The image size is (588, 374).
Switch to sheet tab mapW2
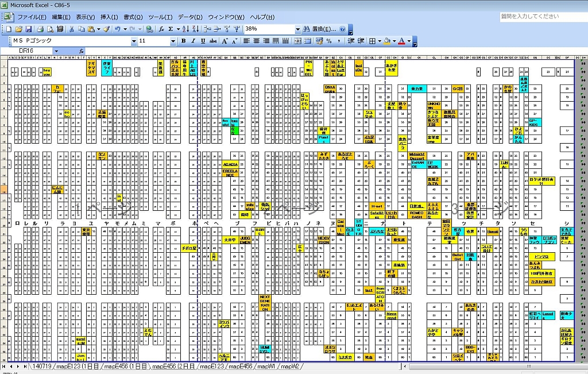pos(290,366)
